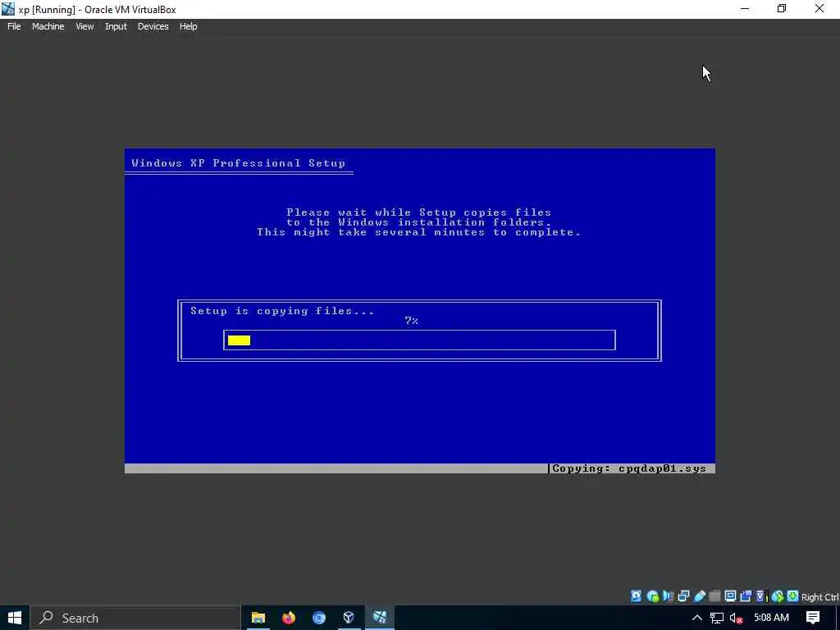Open the Input menu
Screen dimensions: 840x630
pos(116,26)
